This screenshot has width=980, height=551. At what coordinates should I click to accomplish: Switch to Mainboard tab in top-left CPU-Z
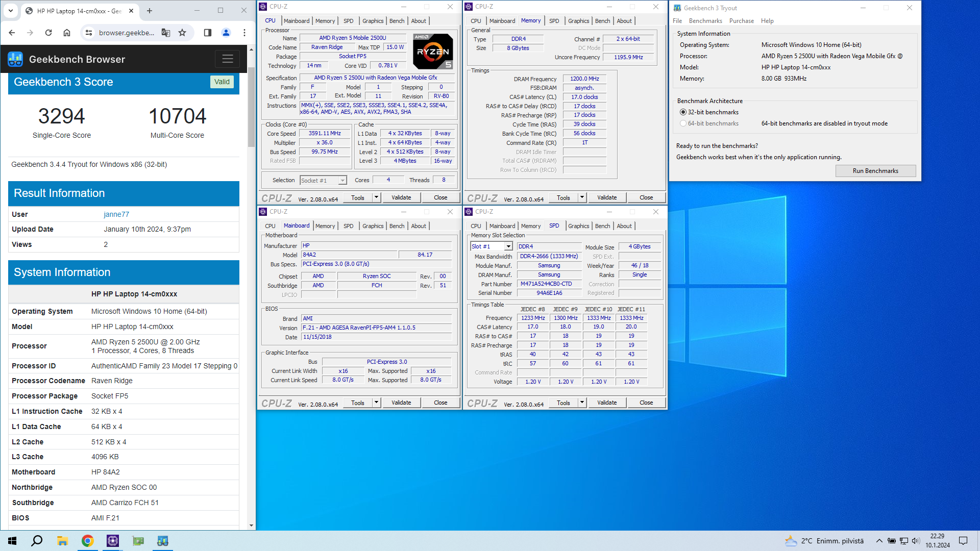(x=297, y=21)
